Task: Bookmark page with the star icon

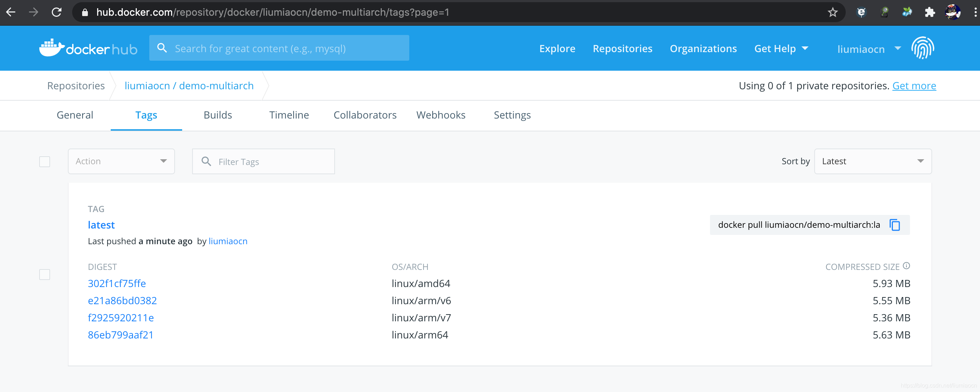Action: coord(832,12)
